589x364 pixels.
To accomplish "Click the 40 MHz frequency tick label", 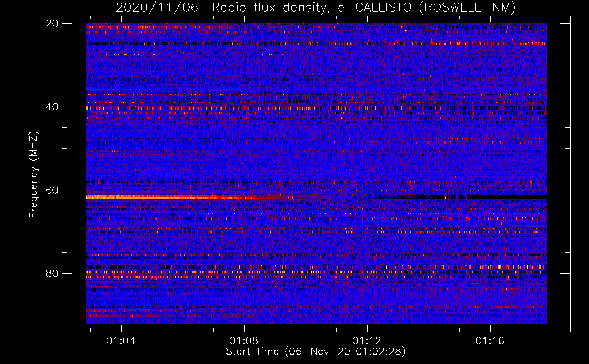I will click(x=52, y=107).
